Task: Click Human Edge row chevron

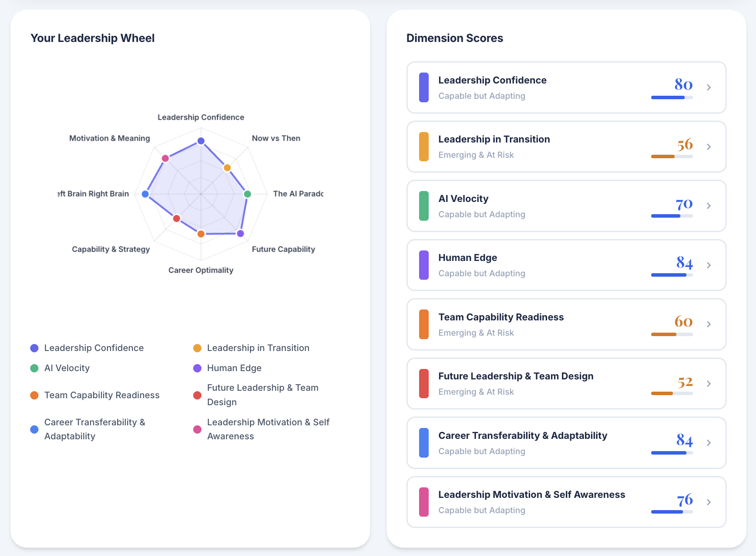Action: point(708,265)
